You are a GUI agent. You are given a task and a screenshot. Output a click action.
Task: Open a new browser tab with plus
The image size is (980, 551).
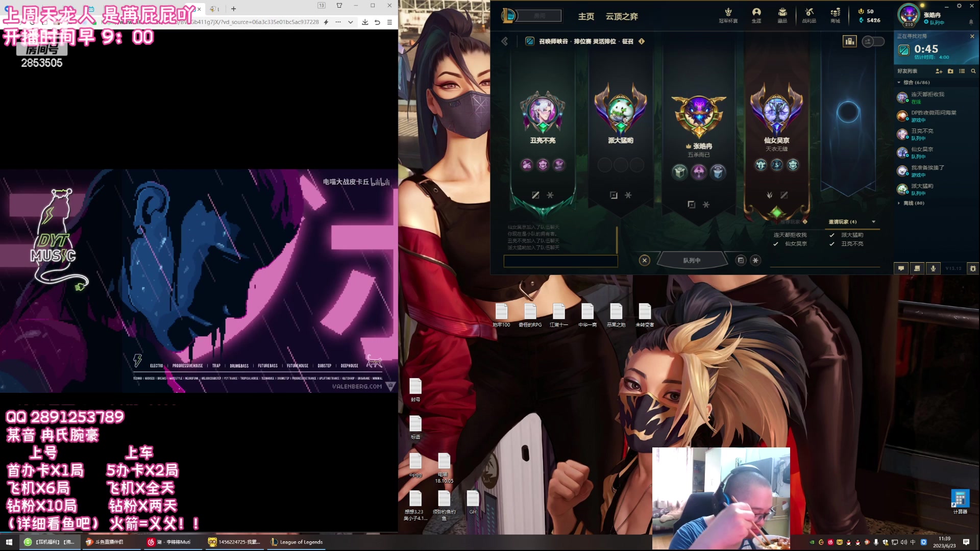[233, 9]
